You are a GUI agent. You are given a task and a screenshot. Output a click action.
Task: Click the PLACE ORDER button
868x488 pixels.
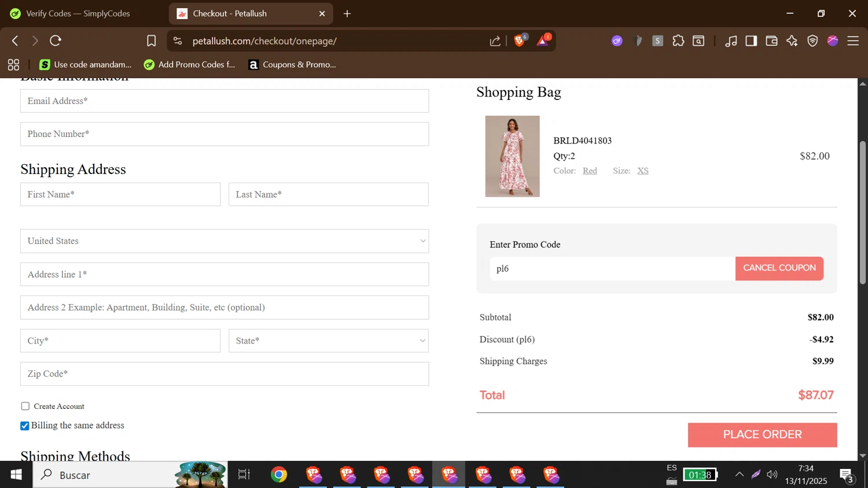click(763, 435)
